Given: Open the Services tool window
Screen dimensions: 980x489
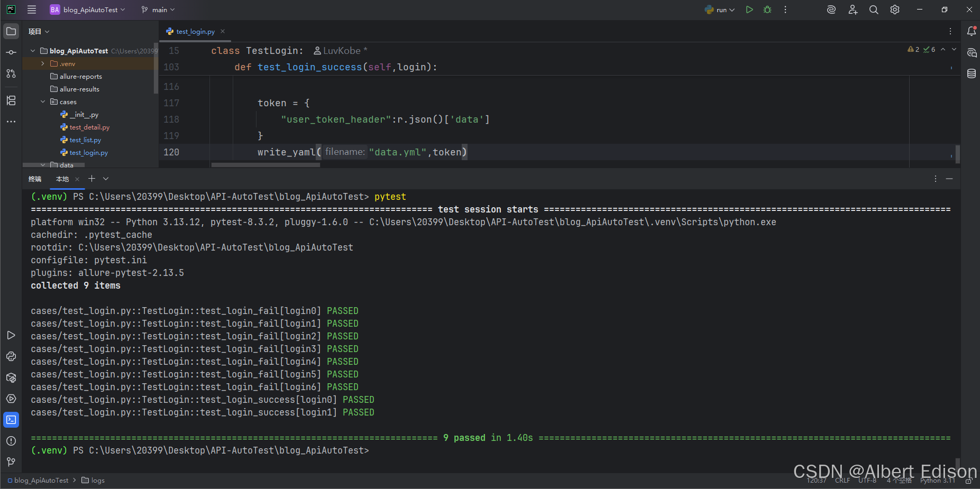Looking at the screenshot, I should pyautogui.click(x=11, y=399).
